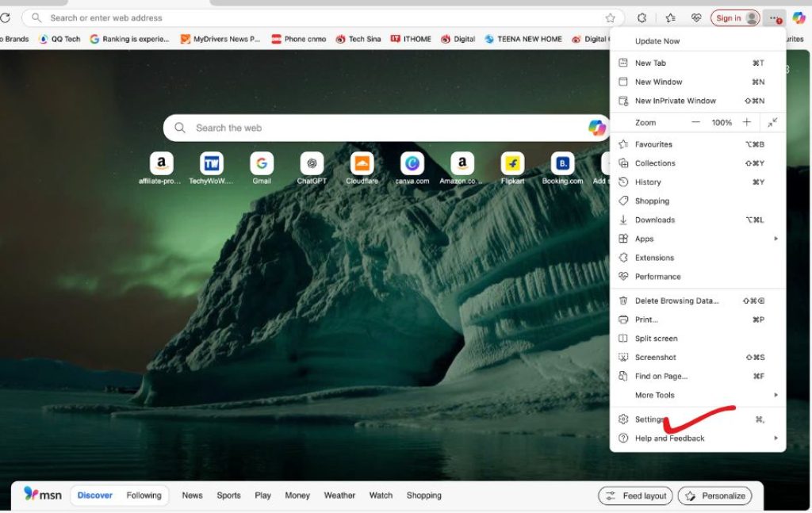This screenshot has height=513, width=812.
Task: Select Split screen menu item
Action: coord(698,339)
